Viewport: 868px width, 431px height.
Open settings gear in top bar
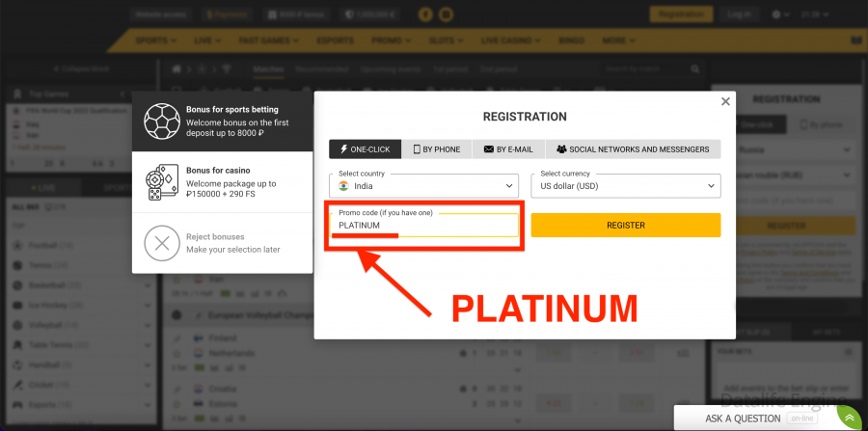(775, 14)
